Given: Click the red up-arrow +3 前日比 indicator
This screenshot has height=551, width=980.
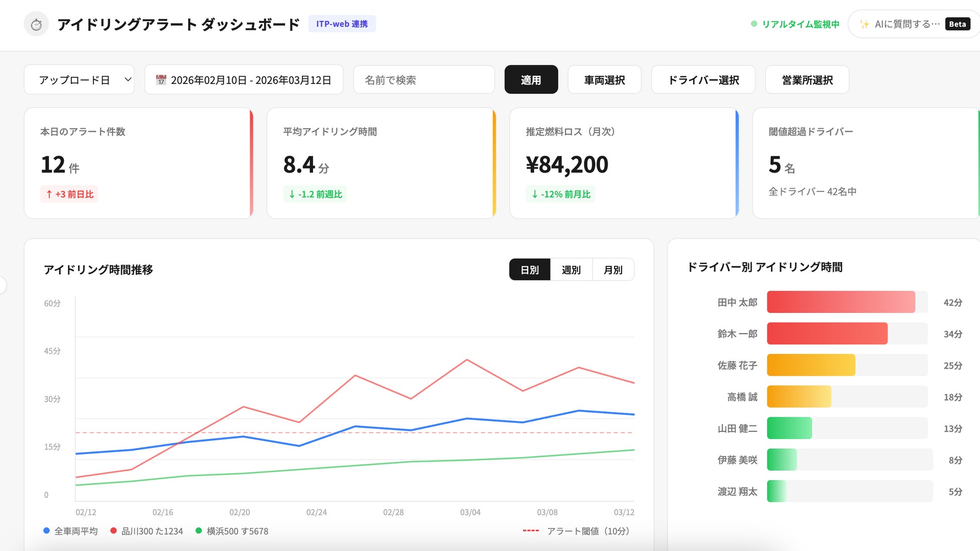Looking at the screenshot, I should 69,194.
